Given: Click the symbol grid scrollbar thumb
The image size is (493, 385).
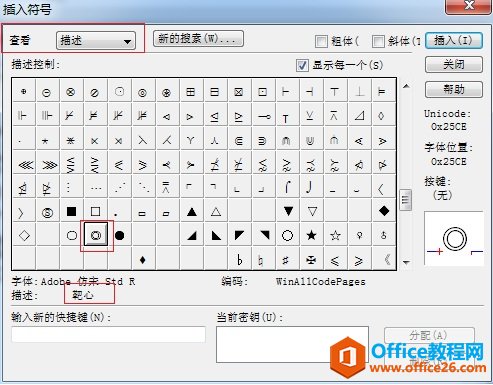Looking at the screenshot, I should click(x=406, y=200).
